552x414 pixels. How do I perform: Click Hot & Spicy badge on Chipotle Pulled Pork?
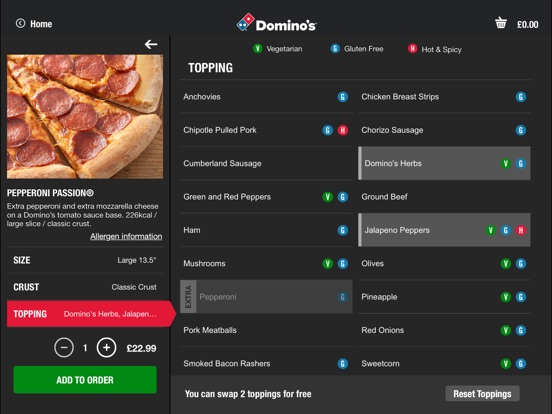pyautogui.click(x=343, y=130)
